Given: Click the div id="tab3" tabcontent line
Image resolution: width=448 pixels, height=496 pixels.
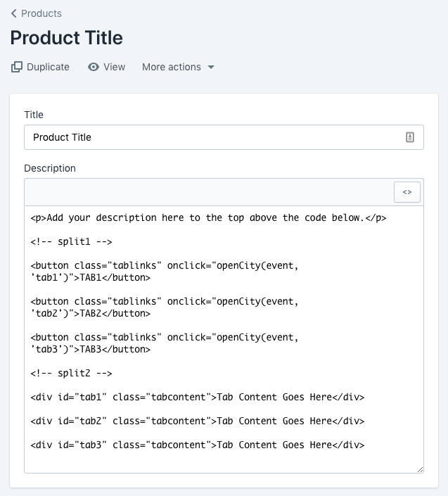Looking at the screenshot, I should coord(198,445).
